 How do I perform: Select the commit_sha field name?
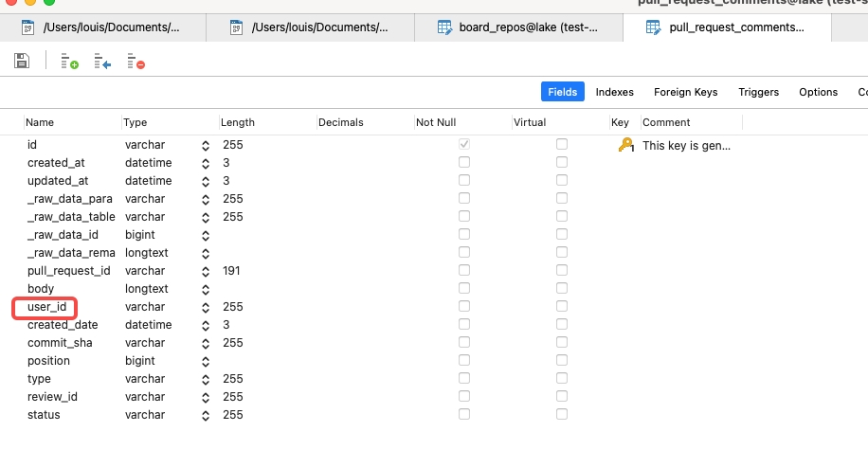pyautogui.click(x=60, y=343)
